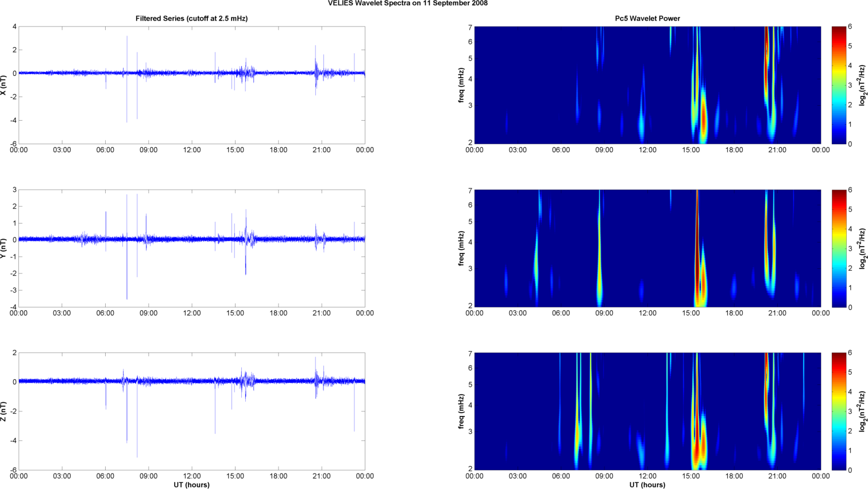Click the '0' value on the bottom color bar

pyautogui.click(x=850, y=470)
